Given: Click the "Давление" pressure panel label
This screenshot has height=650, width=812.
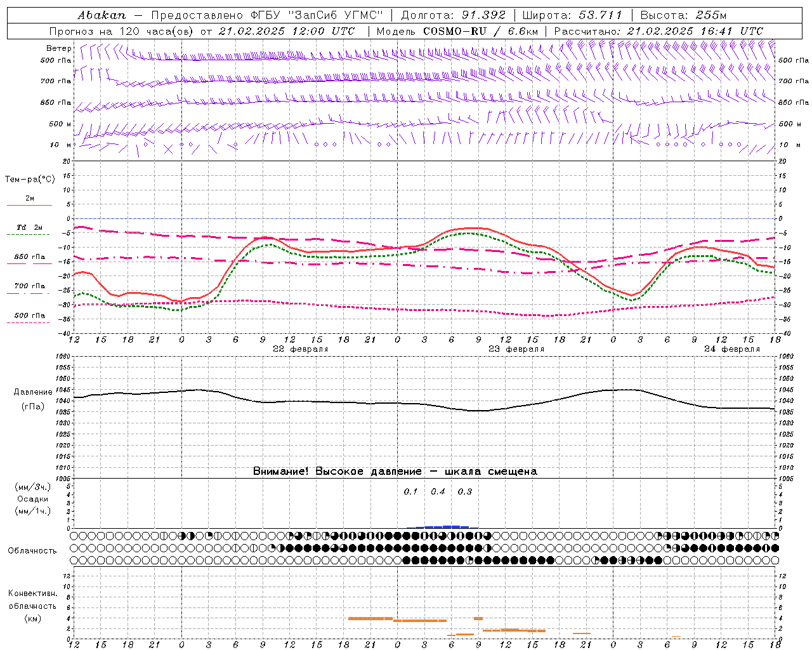Looking at the screenshot, I should coord(33,392).
